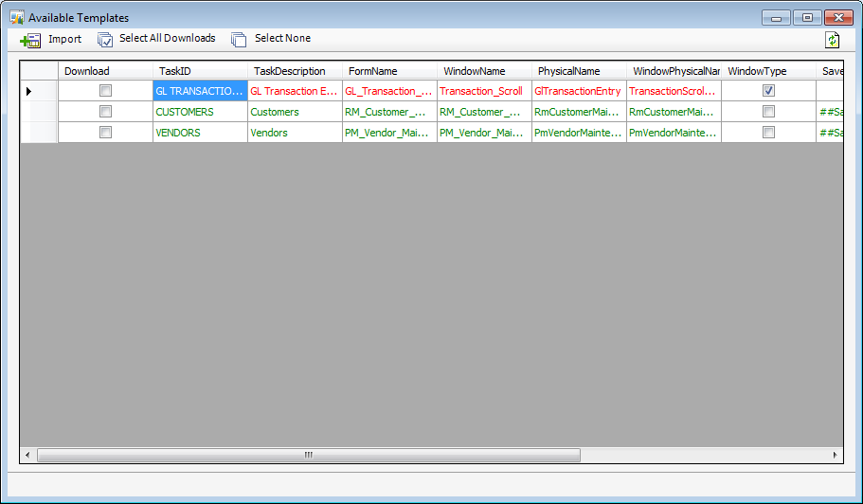Image resolution: width=863 pixels, height=504 pixels.
Task: Close the Available Templates window
Action: [838, 18]
